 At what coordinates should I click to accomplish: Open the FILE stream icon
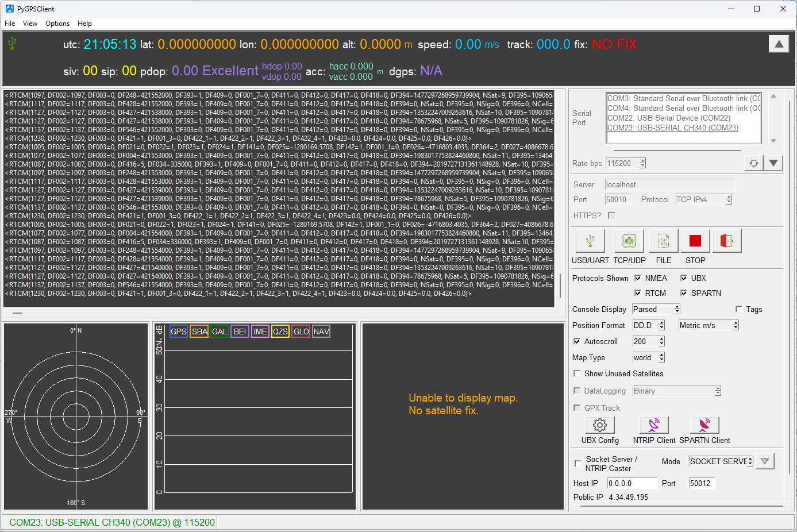coord(664,241)
